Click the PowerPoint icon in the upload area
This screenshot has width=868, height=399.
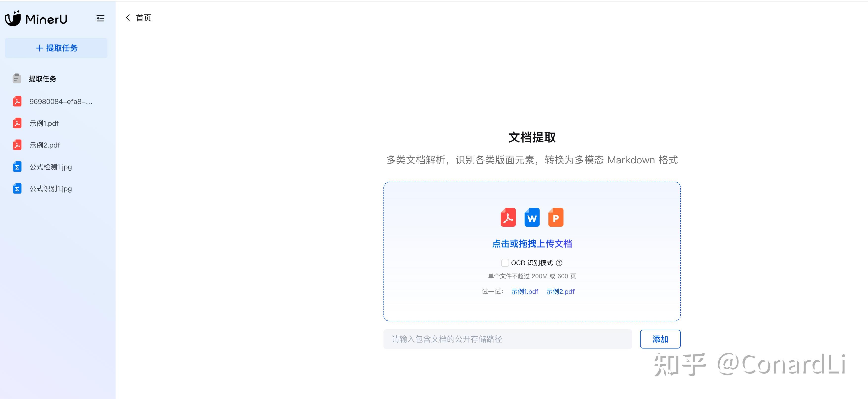coord(555,218)
